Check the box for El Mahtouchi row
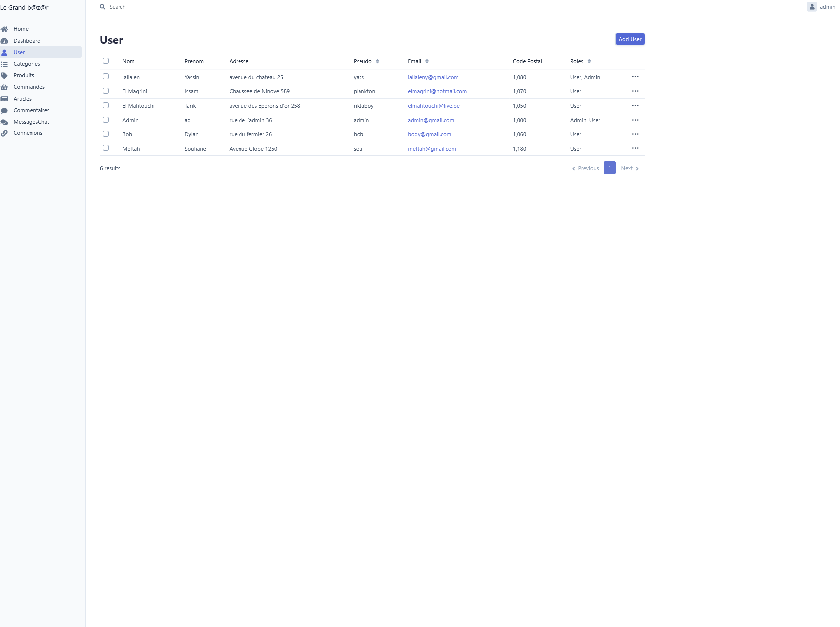 pos(106,105)
